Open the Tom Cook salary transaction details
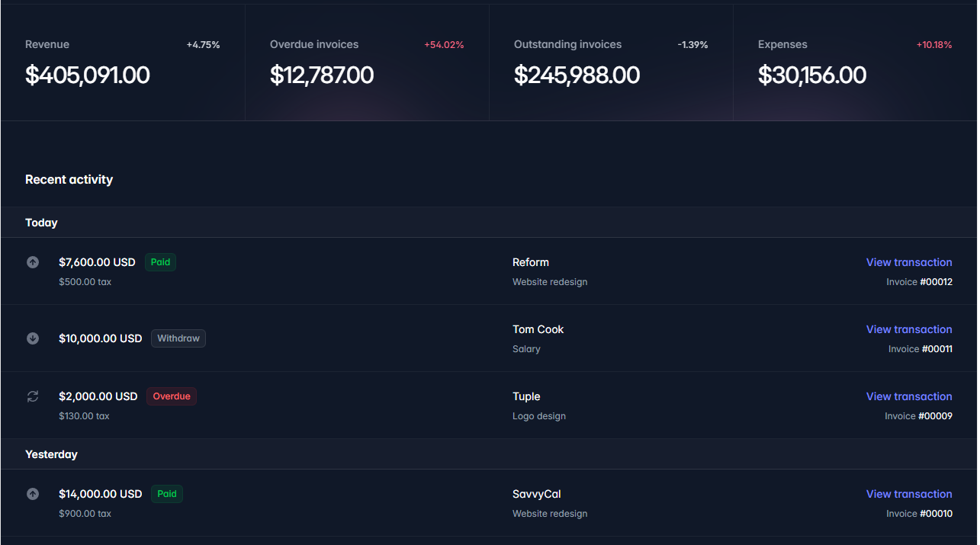The width and height of the screenshot is (980, 545). tap(909, 329)
